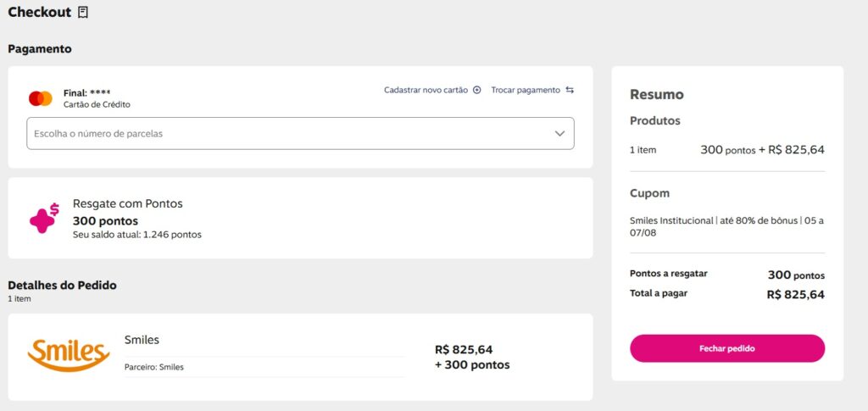Click the pink points redemption icon

coord(44,219)
